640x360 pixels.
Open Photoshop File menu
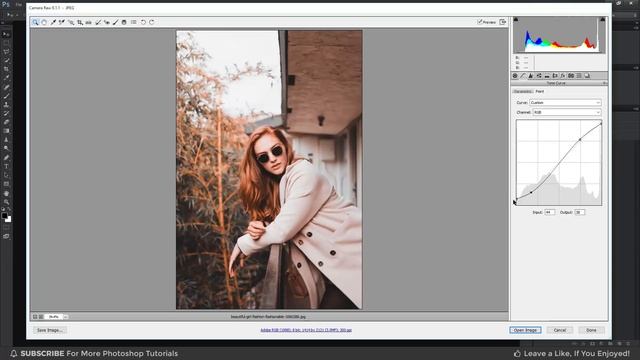tap(19, 4)
